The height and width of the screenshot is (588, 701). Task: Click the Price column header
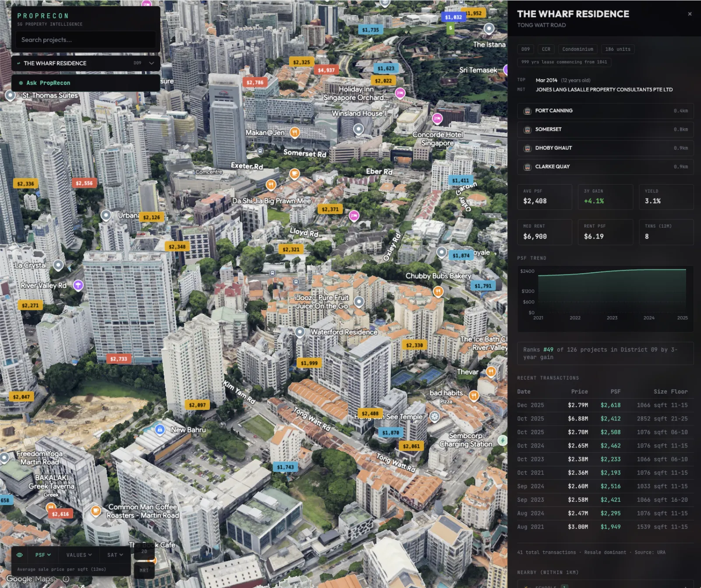579,392
